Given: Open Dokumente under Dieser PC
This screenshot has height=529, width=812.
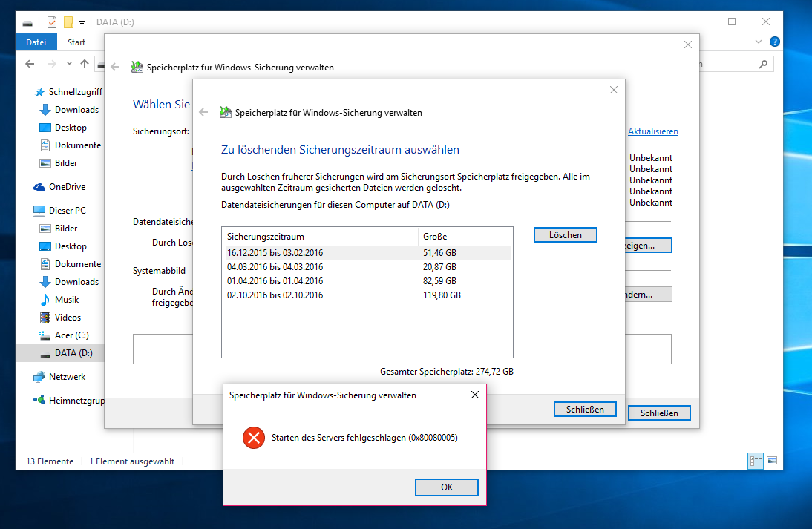Looking at the screenshot, I should [x=71, y=264].
